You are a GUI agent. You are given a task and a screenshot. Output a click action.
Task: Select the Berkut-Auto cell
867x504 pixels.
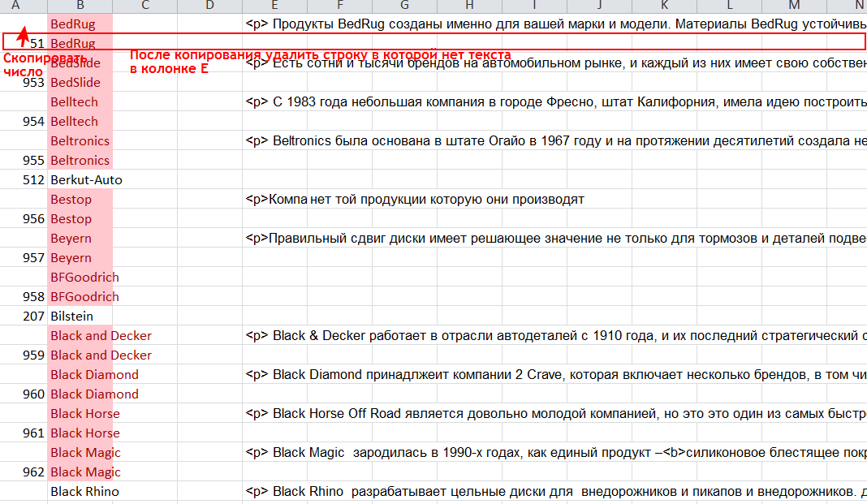(x=80, y=179)
